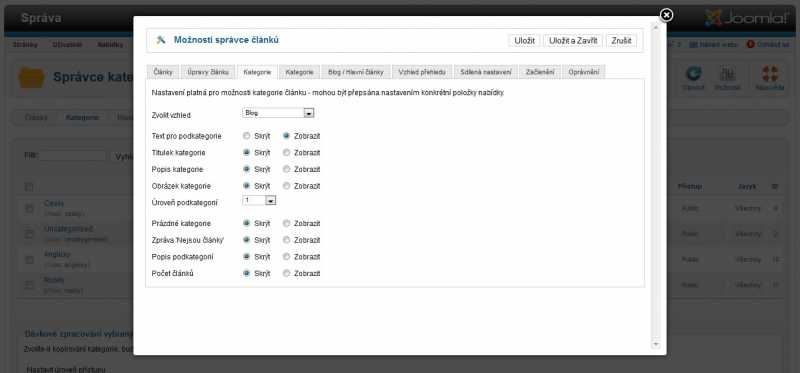Image resolution: width=800 pixels, height=373 pixels.
Task: Tick the checkbox of the Uncategorised row
Action: (30, 234)
